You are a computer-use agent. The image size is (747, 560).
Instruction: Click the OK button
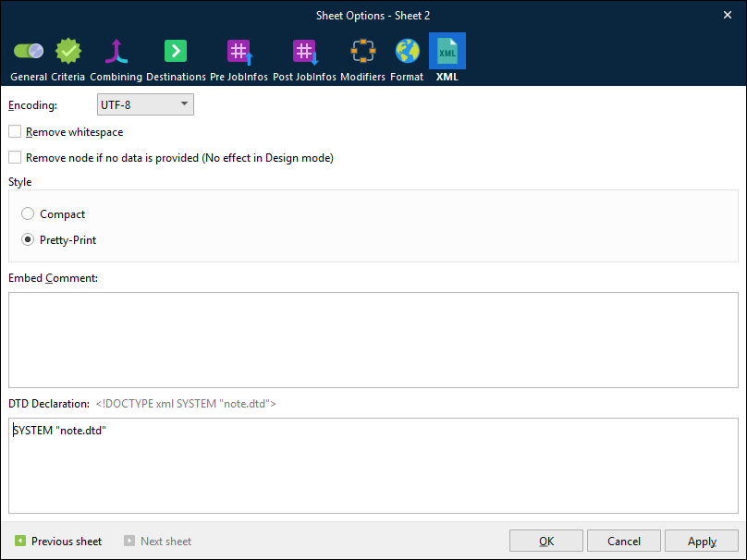[546, 541]
